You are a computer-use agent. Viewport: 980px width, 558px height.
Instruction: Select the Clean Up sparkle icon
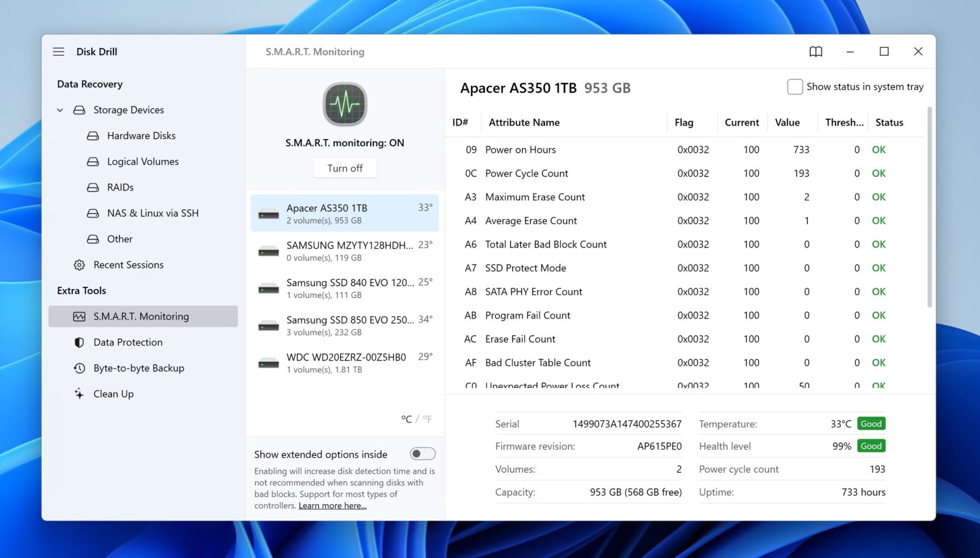[x=79, y=393]
